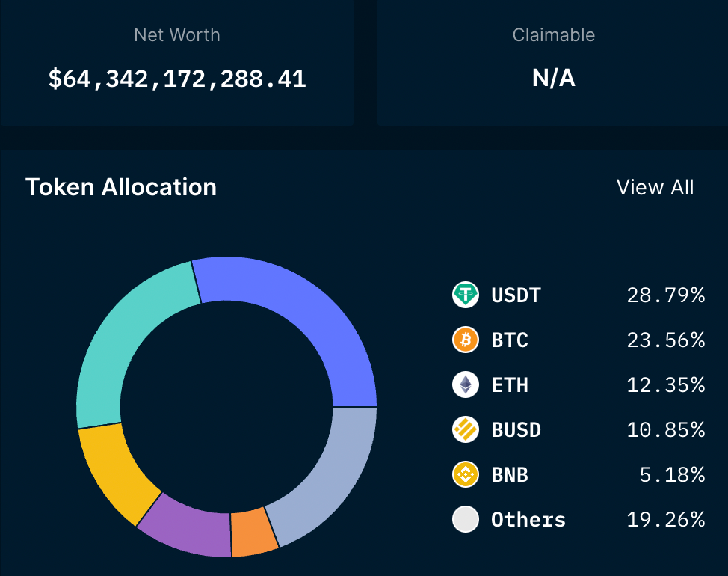Open the View All token list
The image size is (728, 576).
[655, 188]
